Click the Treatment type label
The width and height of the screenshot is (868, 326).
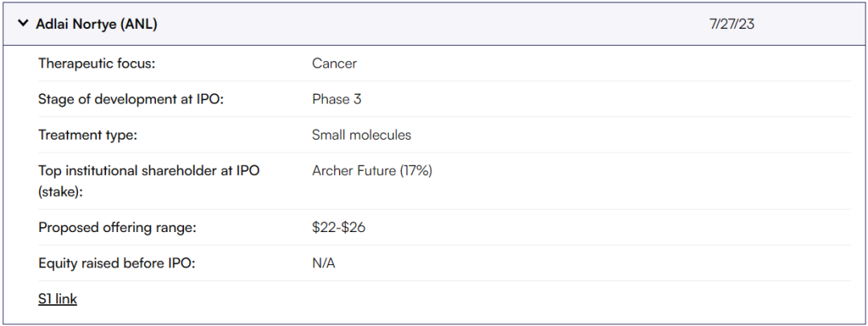(88, 135)
